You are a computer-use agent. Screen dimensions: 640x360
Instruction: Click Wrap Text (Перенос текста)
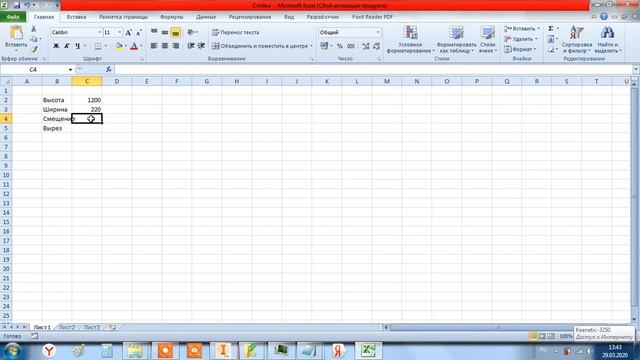(x=236, y=32)
